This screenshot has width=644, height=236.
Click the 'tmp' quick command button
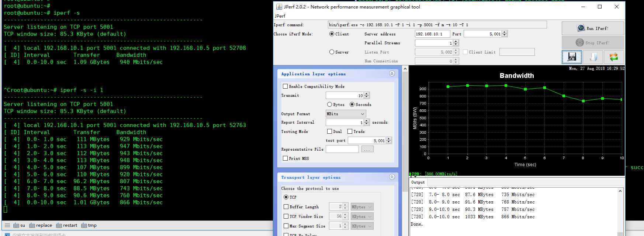click(89, 225)
